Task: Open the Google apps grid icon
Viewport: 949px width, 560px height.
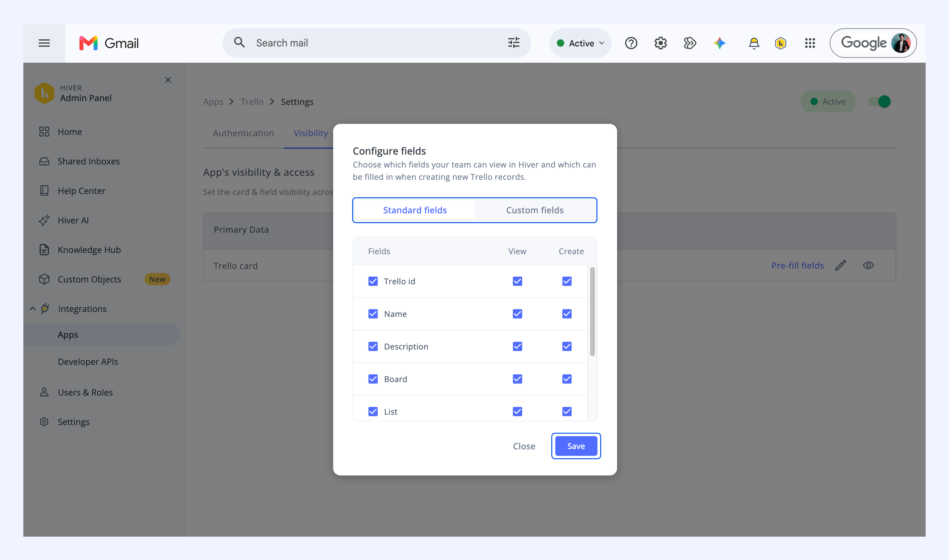Action: point(810,43)
